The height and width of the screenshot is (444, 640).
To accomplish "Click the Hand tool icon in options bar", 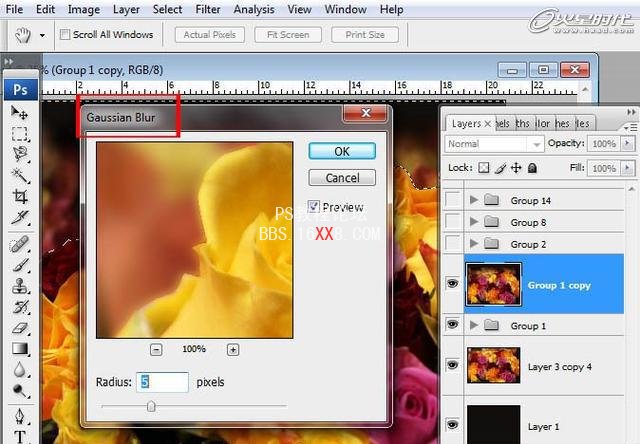I will [23, 35].
